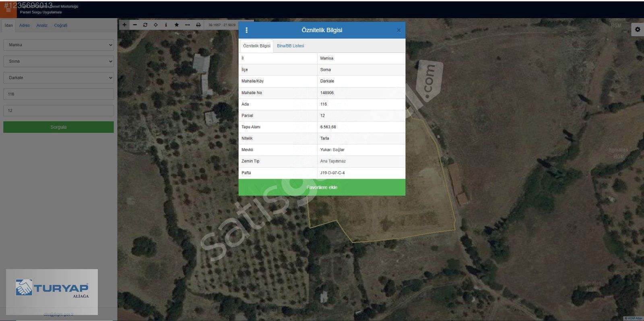Open the map settings gear icon
The height and width of the screenshot is (321, 644).
click(637, 29)
